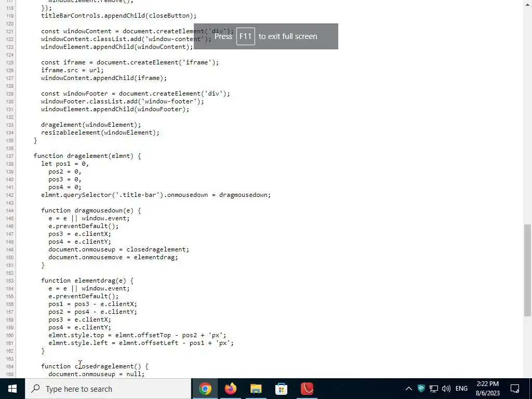
Task: Click the line with querySelector('.title-bar')
Action: (156, 195)
